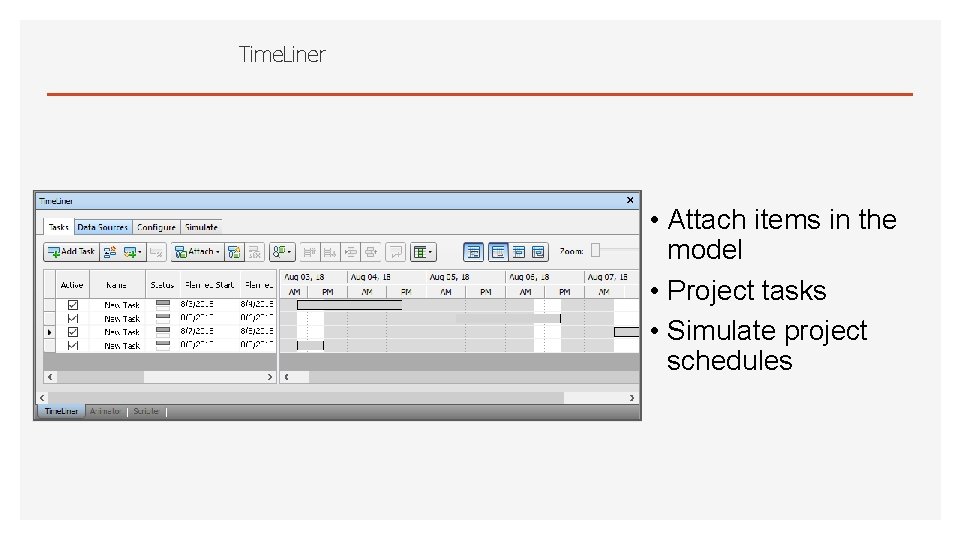Click status swatch of task starting 8/3/2018
This screenshot has width=960, height=540.
pos(163,304)
